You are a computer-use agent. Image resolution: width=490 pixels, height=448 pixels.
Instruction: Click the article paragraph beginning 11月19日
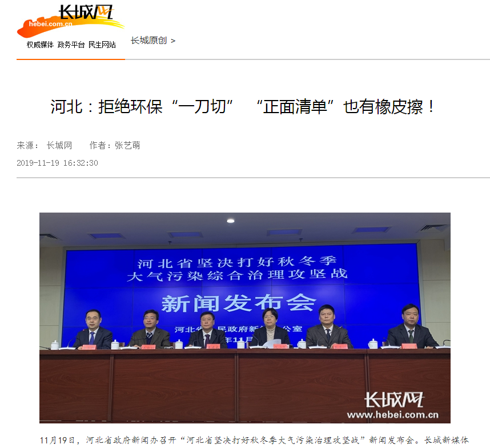point(254,440)
